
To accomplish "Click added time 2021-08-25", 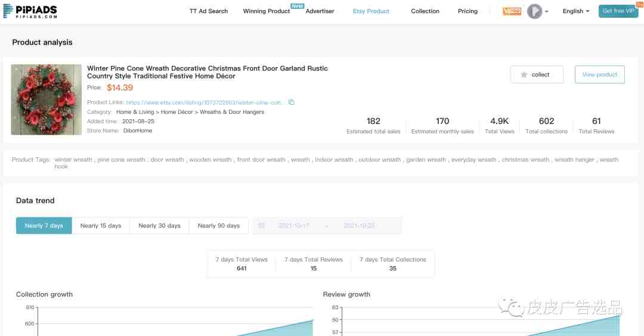I will coord(138,122).
